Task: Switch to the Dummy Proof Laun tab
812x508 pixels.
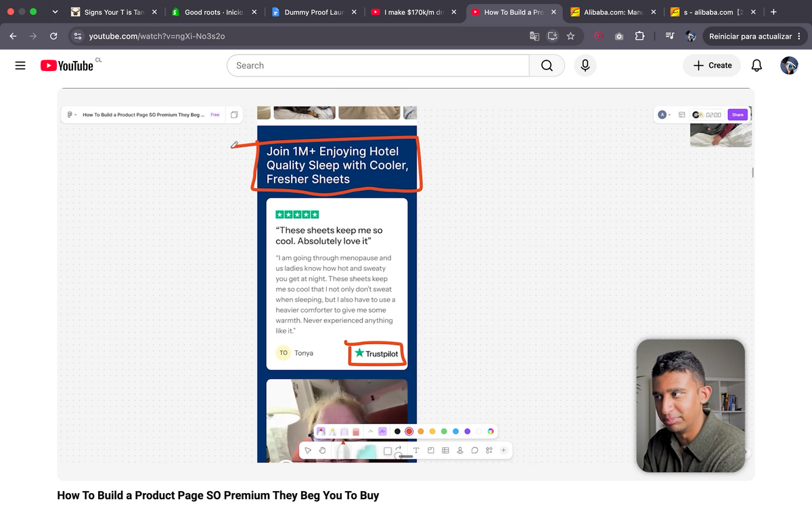Action: click(x=314, y=12)
